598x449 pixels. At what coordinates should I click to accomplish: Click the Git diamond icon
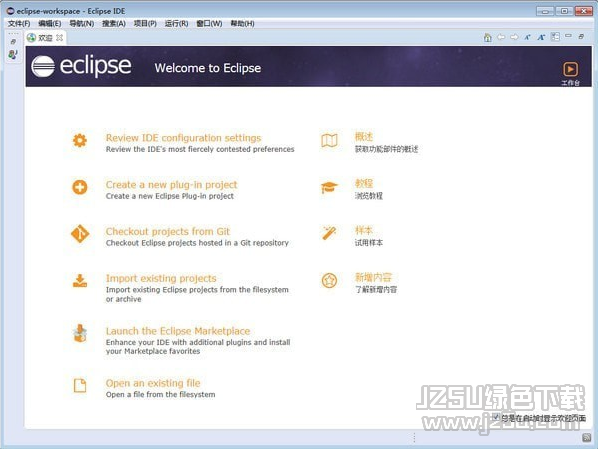tap(80, 234)
